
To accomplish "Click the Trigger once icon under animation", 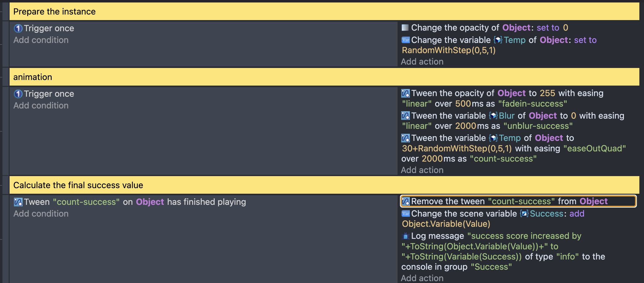I will click(x=18, y=94).
